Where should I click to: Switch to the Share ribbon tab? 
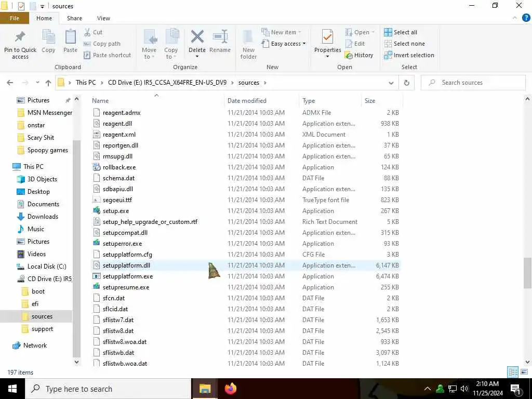click(x=74, y=18)
